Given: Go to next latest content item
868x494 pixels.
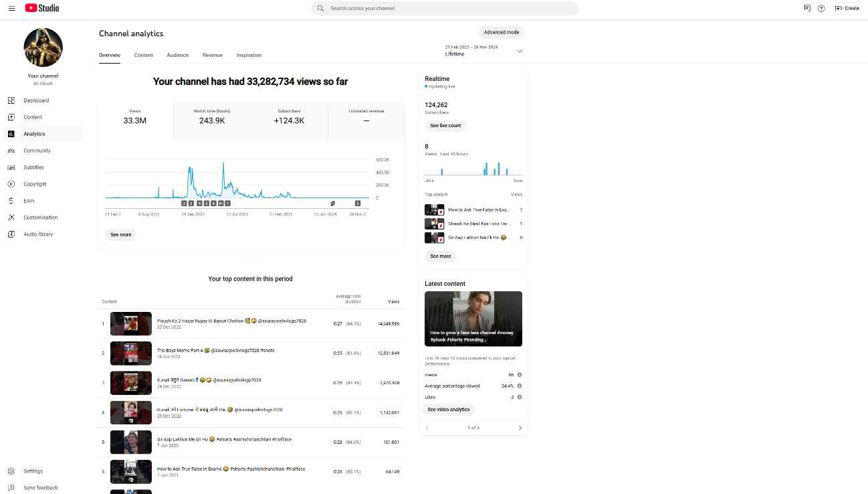Looking at the screenshot, I should [x=520, y=428].
